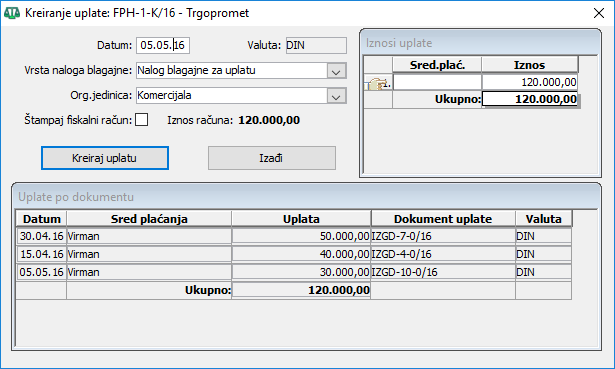Open the Vrsta naloga blagajne dropdown arrow
The image size is (615, 369).
click(336, 71)
